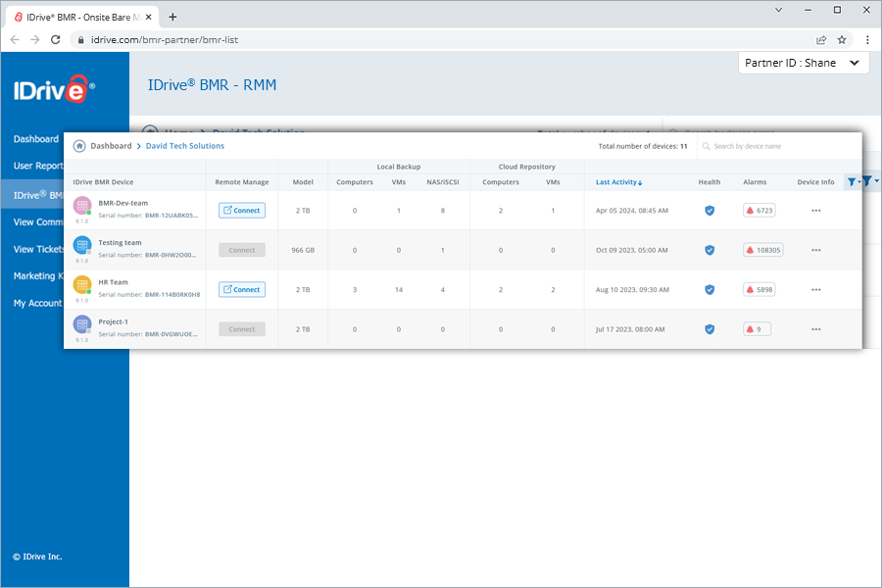Open View Tickets in the left sidebar
This screenshot has height=588, width=882.
tap(38, 249)
